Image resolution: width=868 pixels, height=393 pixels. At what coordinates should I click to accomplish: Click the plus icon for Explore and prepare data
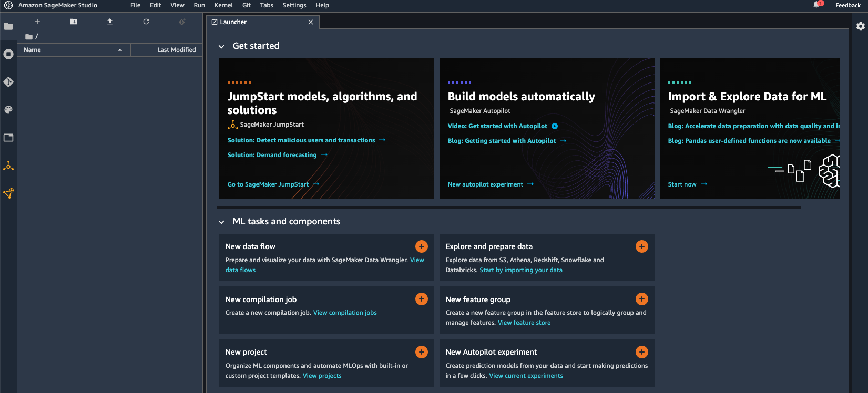[642, 246]
